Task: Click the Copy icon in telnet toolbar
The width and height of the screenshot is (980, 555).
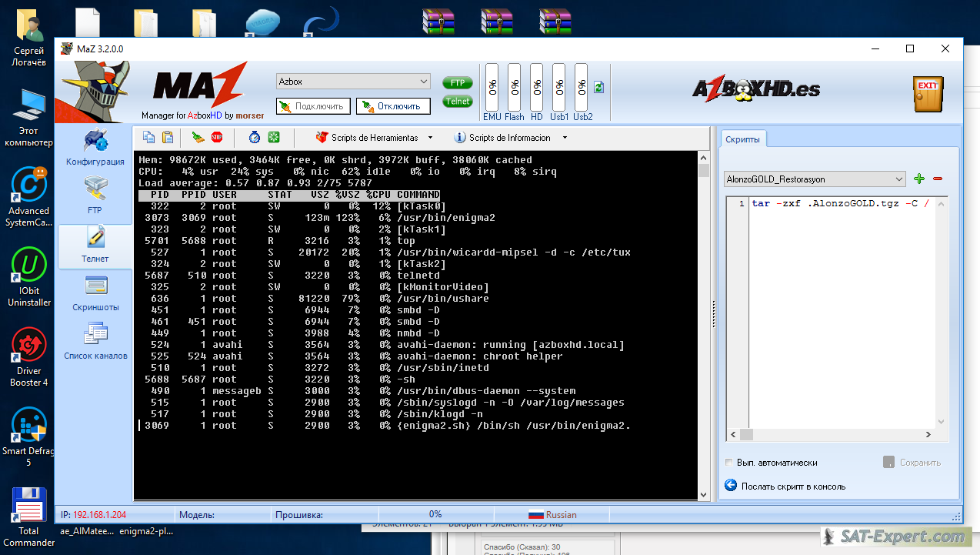Action: 148,138
